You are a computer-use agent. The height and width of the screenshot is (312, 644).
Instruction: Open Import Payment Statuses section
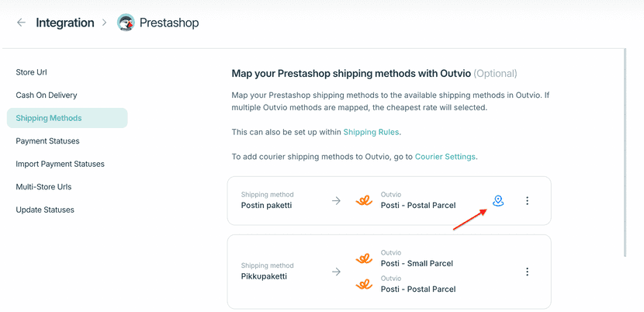60,164
